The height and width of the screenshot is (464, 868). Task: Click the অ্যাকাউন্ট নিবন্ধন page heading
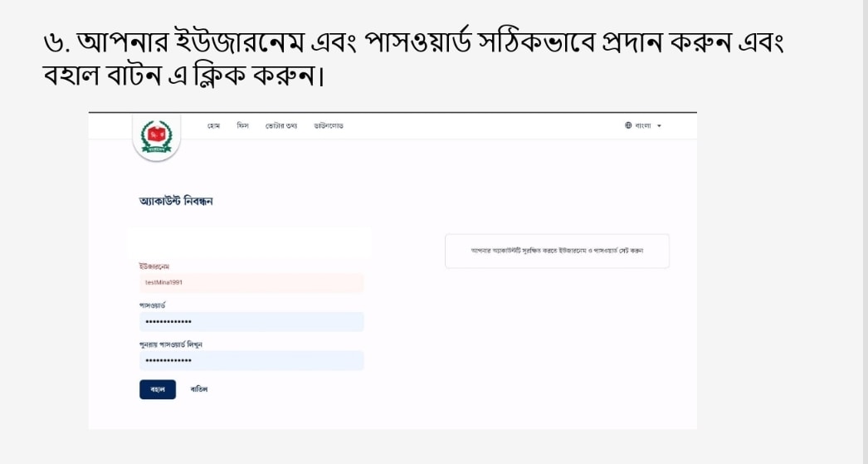click(x=176, y=201)
